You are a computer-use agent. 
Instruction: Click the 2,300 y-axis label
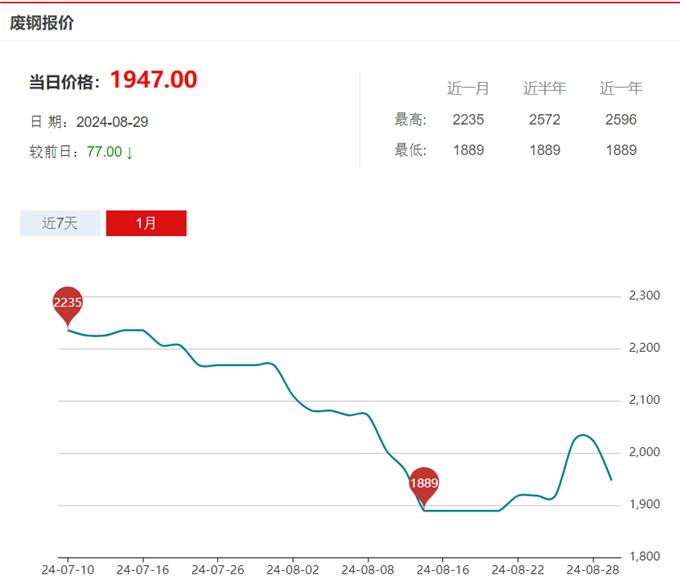point(644,296)
